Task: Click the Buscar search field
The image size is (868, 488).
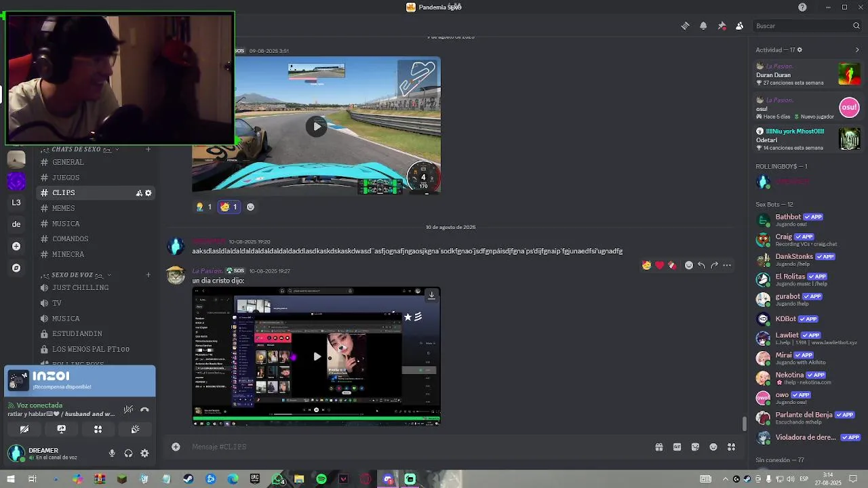Action: pyautogui.click(x=807, y=26)
